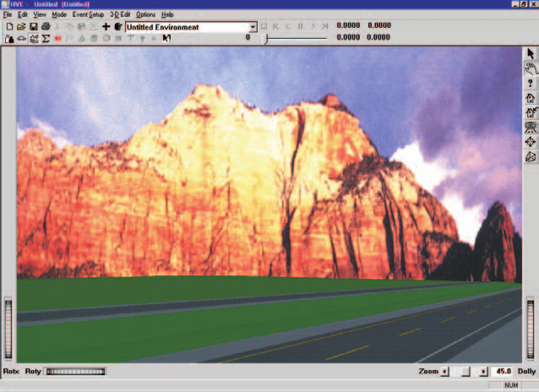The height and width of the screenshot is (392, 539).
Task: Activate the hand pan tool
Action: coord(531,68)
